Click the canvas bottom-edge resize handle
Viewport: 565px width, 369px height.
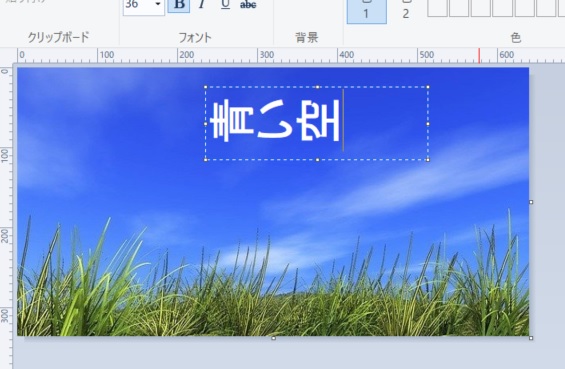pyautogui.click(x=273, y=338)
